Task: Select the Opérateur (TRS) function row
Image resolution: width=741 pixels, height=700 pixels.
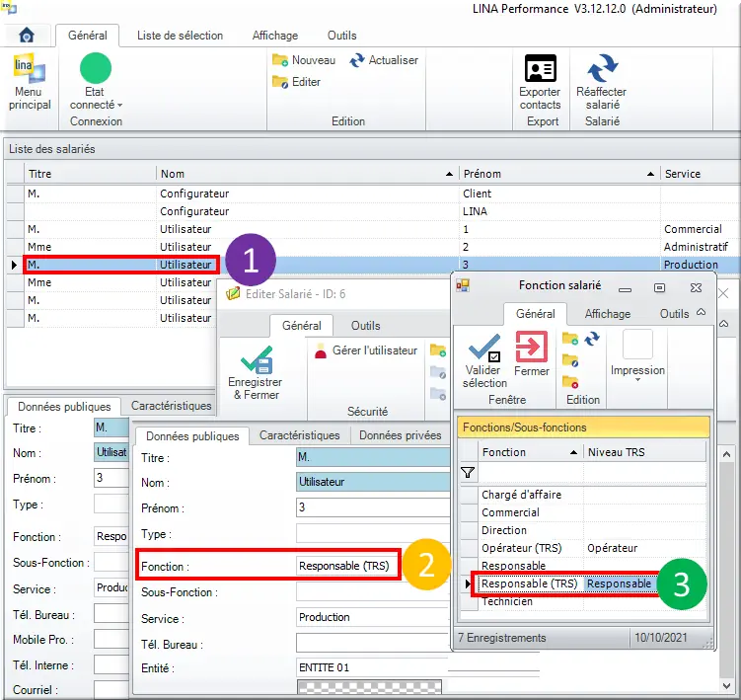Action: coord(583,548)
